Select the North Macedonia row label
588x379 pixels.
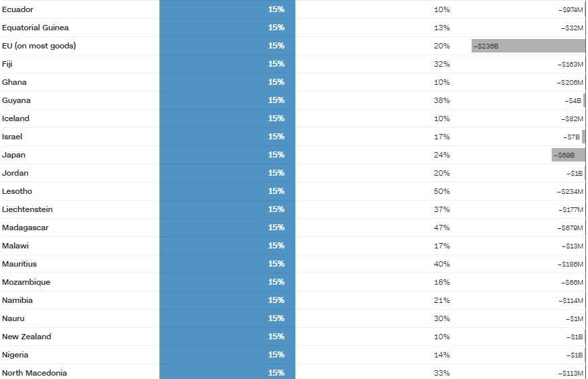tap(34, 373)
